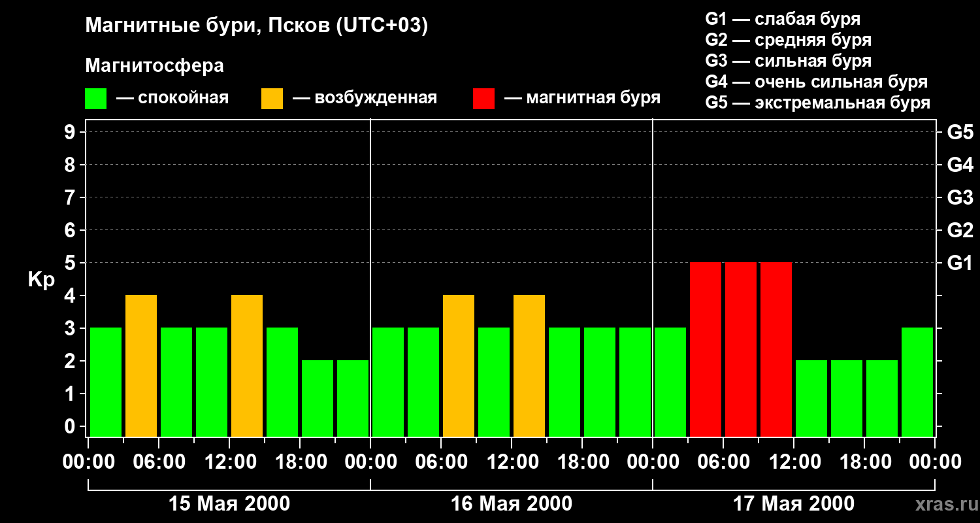This screenshot has height=523, width=980.
Task: Click the "17 Мая 2000" date label
Action: (x=793, y=504)
